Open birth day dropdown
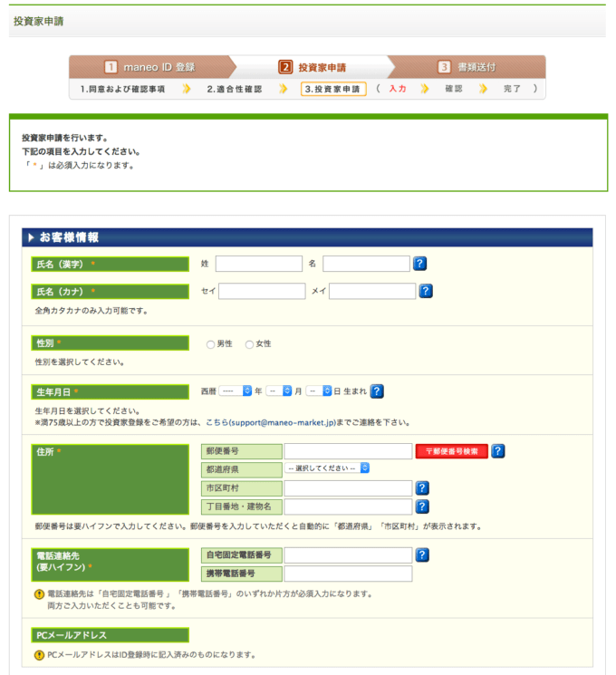 [319, 391]
